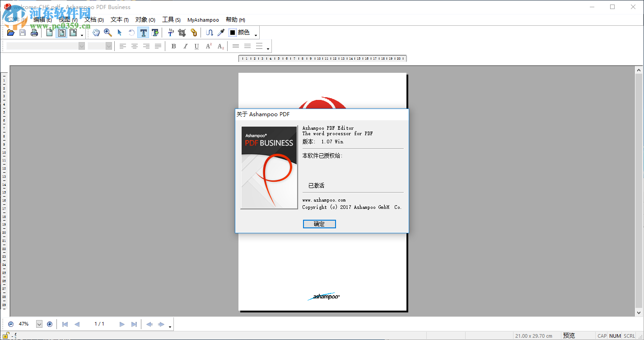The image size is (644, 340).
Task: Click the 颜色 color swatch
Action: pos(232,32)
